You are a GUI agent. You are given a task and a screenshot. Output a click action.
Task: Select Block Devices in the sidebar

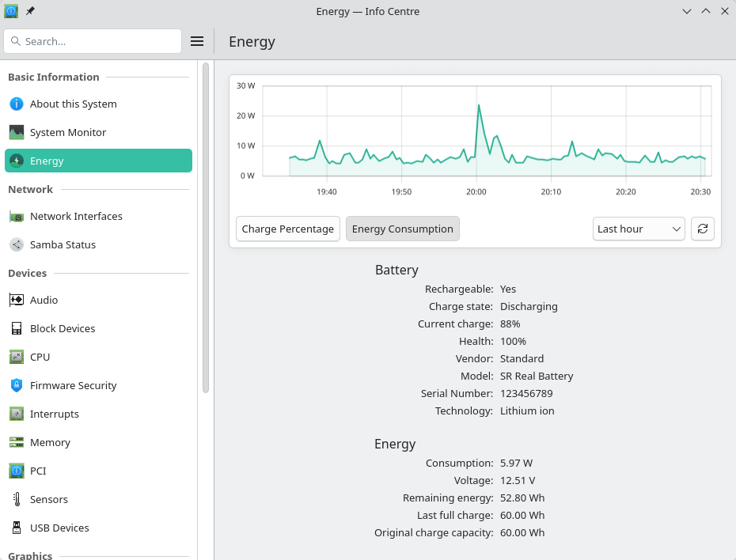pyautogui.click(x=63, y=328)
